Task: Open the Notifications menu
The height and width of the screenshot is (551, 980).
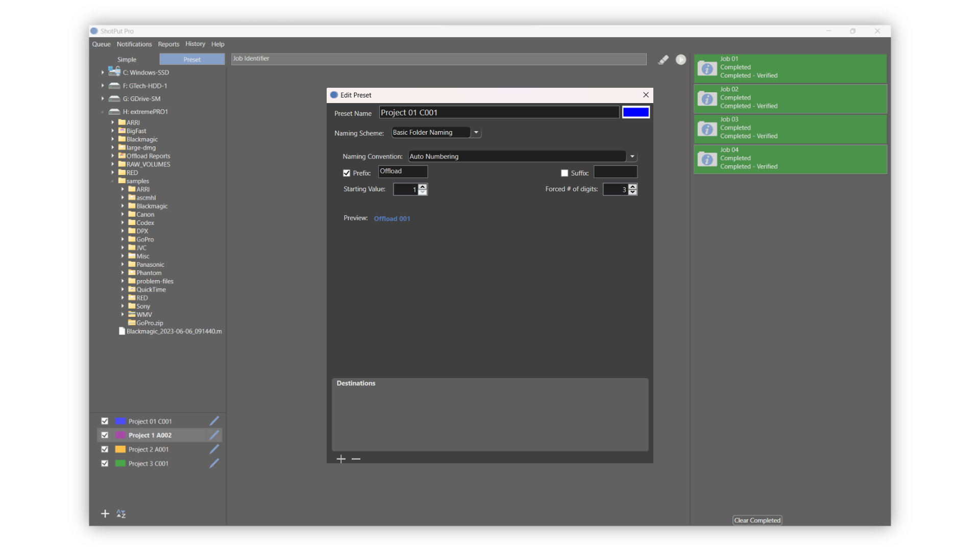Action: tap(134, 44)
